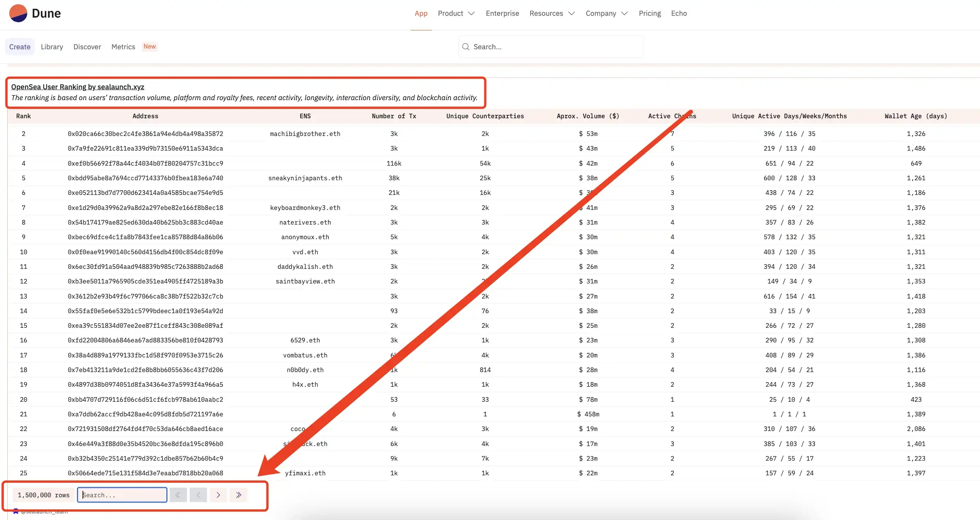Open Metrics with New badge
The image size is (980, 520).
pos(123,47)
